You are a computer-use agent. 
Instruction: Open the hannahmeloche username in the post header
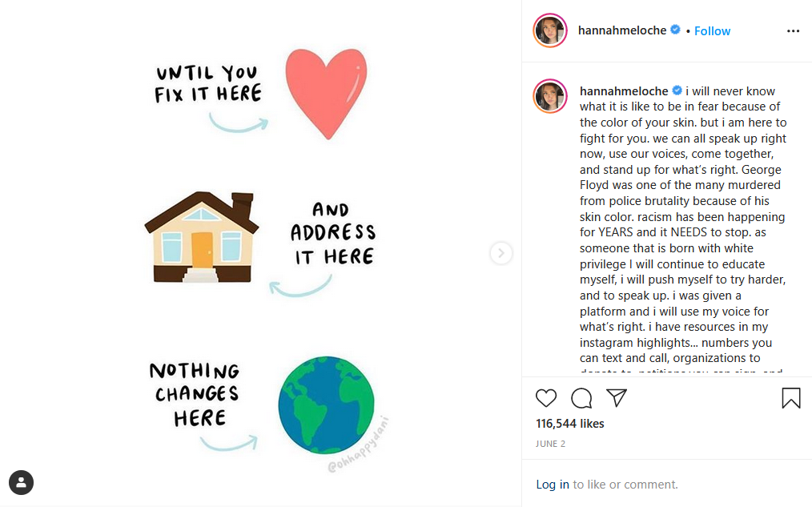click(x=622, y=30)
